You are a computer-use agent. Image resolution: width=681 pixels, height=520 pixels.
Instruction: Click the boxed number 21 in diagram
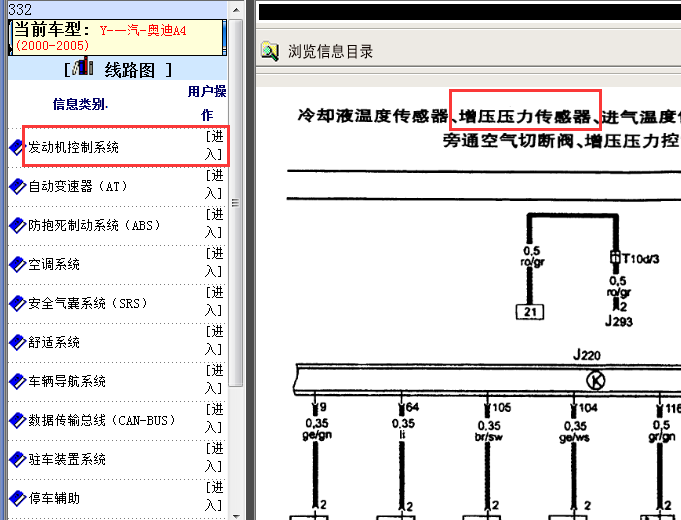pyautogui.click(x=530, y=312)
